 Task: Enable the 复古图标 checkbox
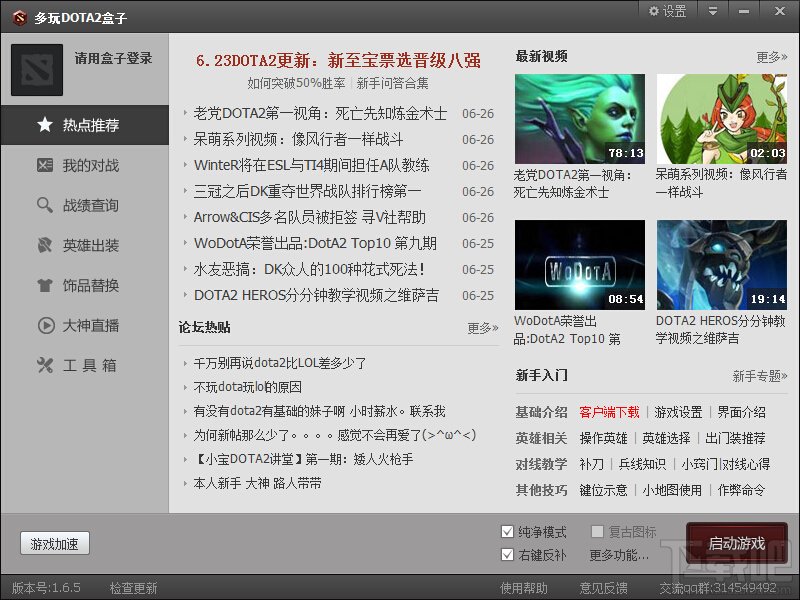(x=597, y=532)
